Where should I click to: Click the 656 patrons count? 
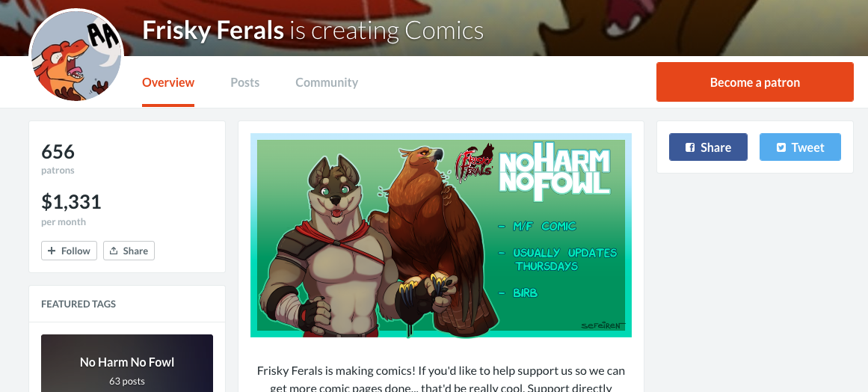pos(58,152)
